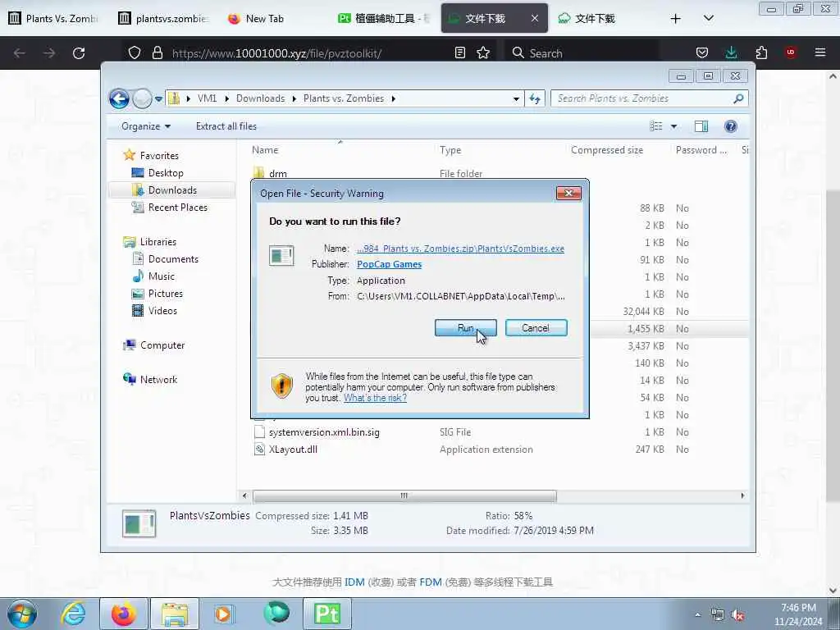Click the PlantsVsZombies.exe name link
Viewport: 840px width, 630px height.
pyautogui.click(x=460, y=249)
